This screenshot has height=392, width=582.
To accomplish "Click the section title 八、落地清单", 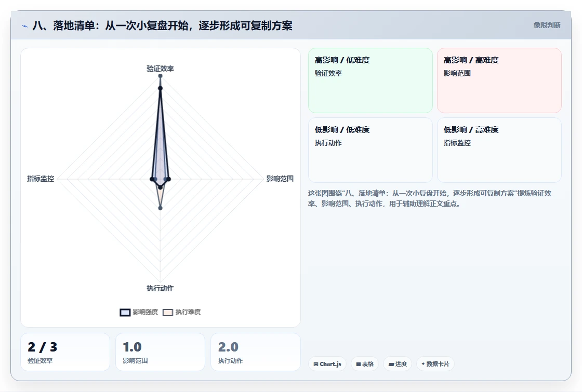I will pos(162,25).
